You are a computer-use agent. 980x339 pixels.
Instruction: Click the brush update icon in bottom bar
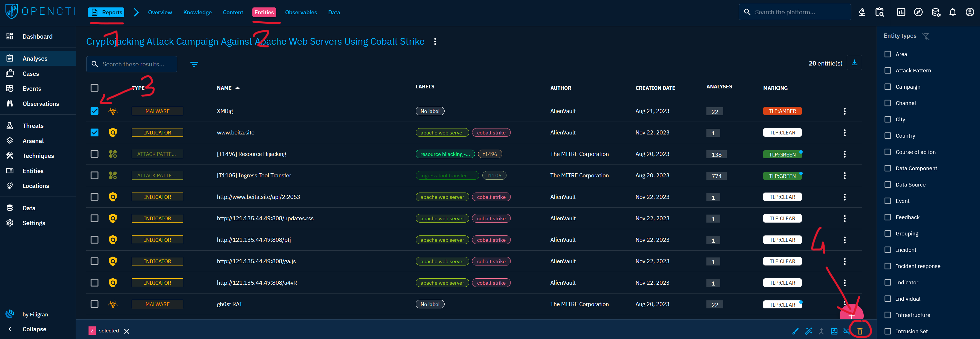point(795,331)
